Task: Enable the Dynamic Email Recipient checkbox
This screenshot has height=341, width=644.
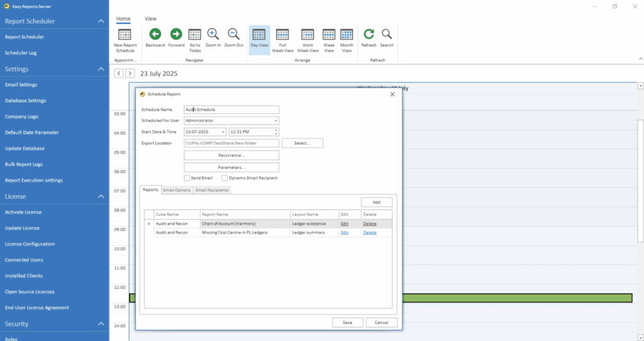Action: click(225, 178)
